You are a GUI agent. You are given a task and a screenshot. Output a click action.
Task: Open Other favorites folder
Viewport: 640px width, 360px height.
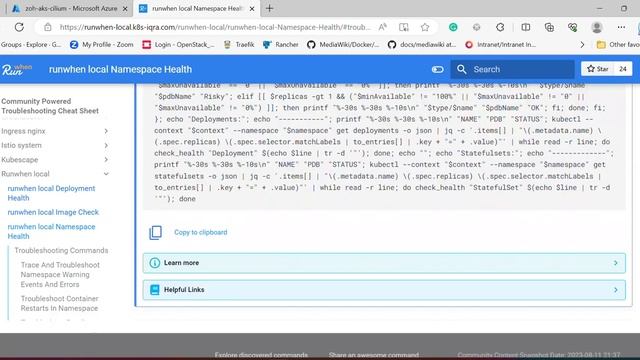tap(618, 44)
